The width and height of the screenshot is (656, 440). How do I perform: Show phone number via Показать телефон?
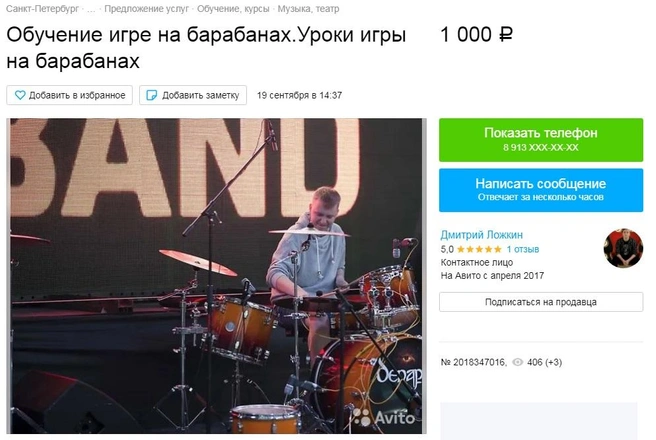[541, 140]
